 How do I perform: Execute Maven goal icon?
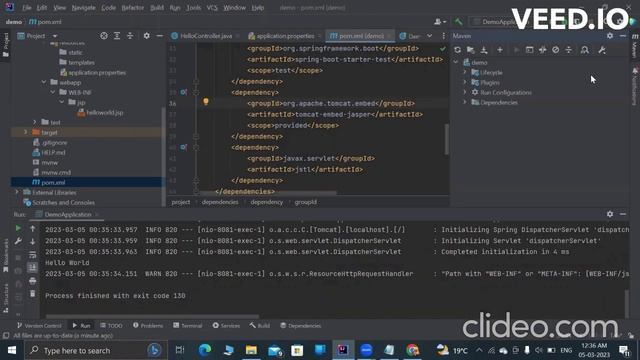click(529, 50)
